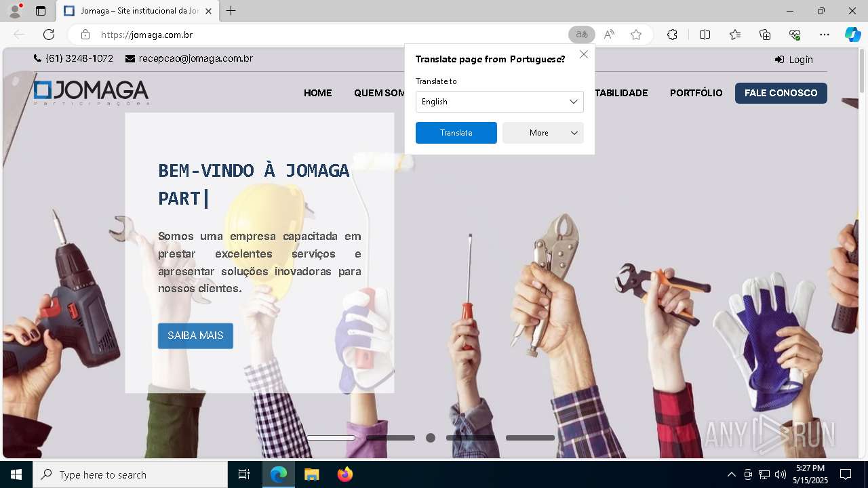Expand the More options dropdown
The width and height of the screenshot is (868, 488).
(543, 133)
